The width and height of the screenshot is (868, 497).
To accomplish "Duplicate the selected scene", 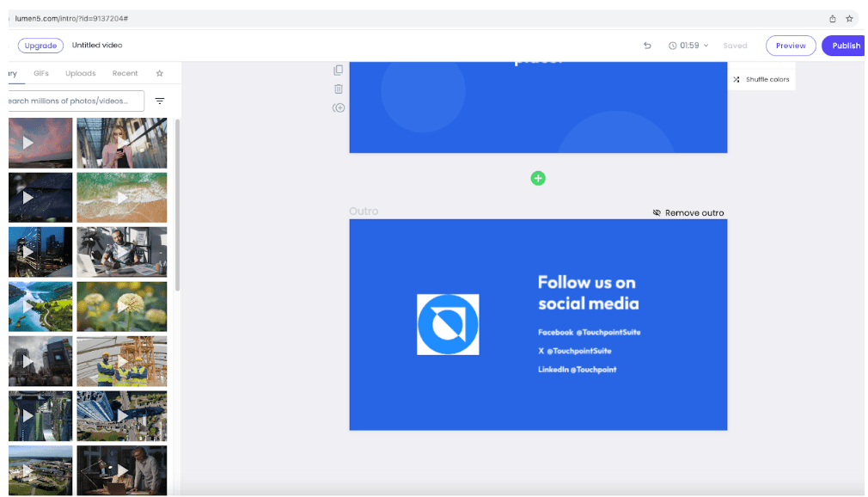I will tap(337, 70).
